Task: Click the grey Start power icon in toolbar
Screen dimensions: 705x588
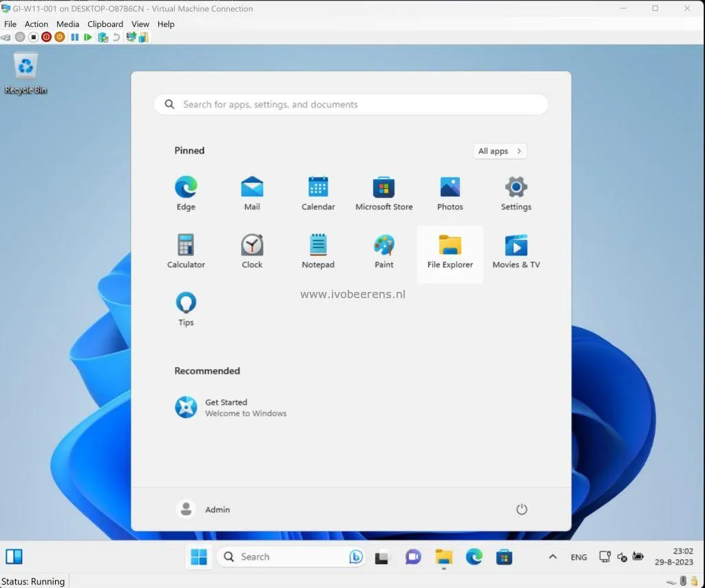Action: click(x=20, y=37)
